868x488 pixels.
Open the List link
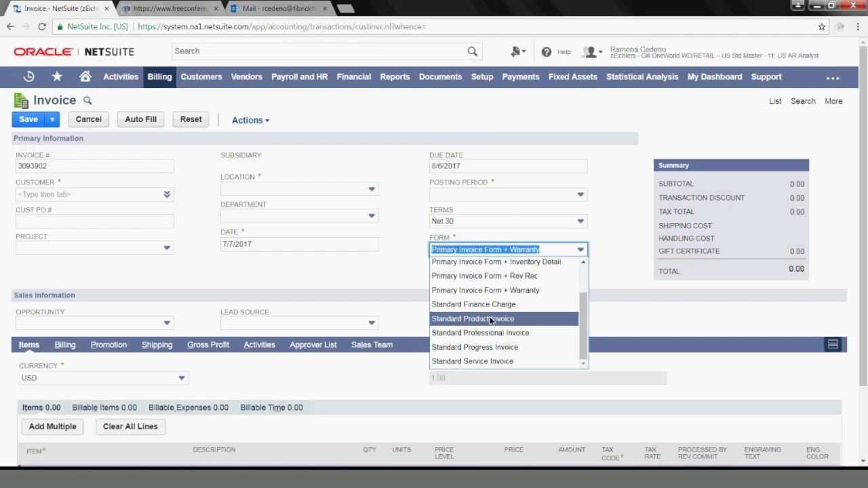pos(775,101)
